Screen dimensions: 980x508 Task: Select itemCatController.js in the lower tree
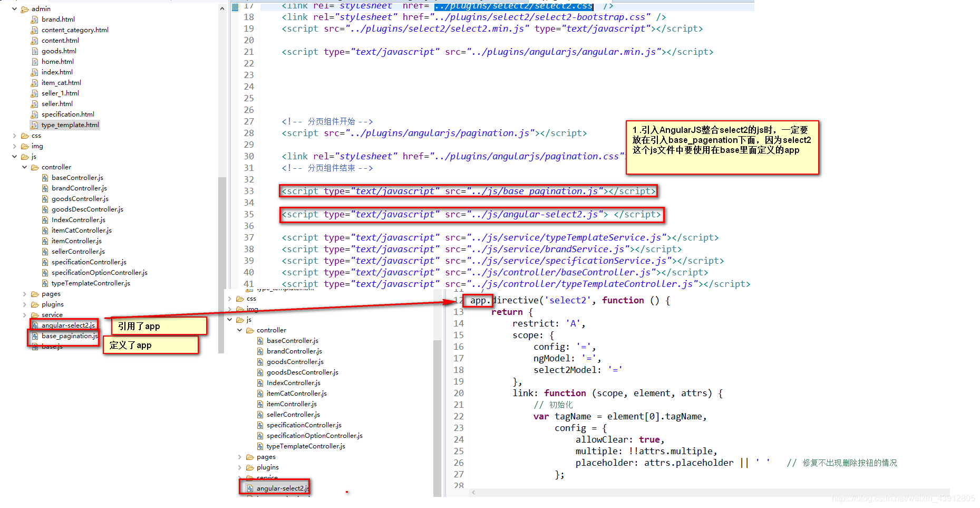click(297, 394)
